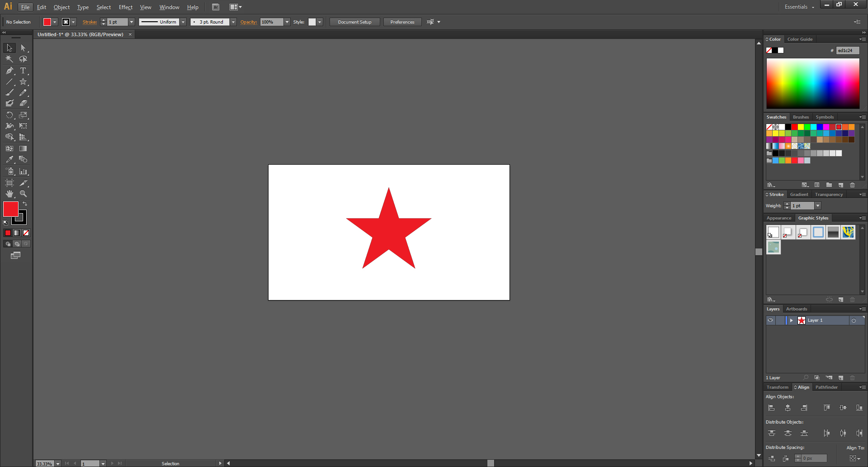Open the Effect menu
This screenshot has width=868, height=467.
(126, 7)
